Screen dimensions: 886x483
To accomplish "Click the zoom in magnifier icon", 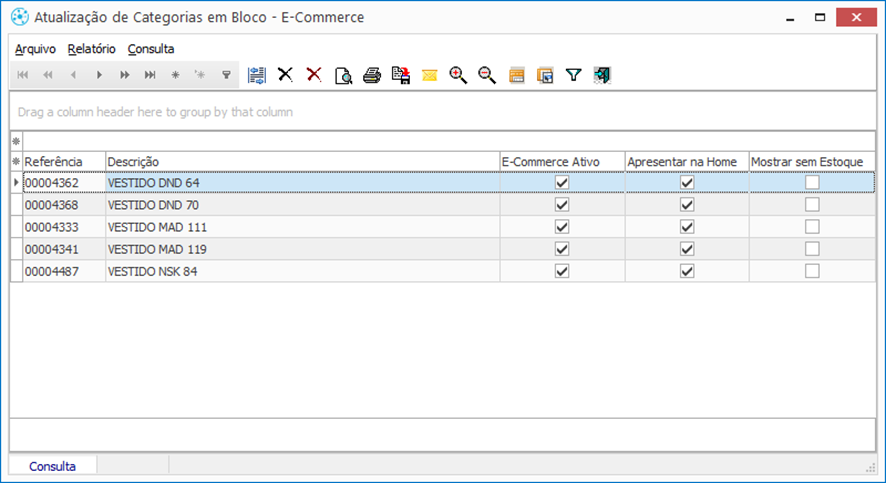I will click(x=458, y=75).
